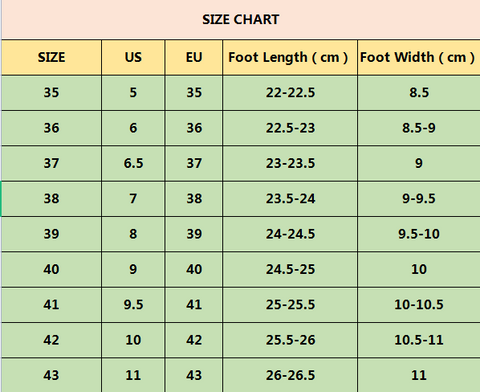Select the SIZE CHART title cell
The height and width of the screenshot is (392, 480).
tap(241, 19)
